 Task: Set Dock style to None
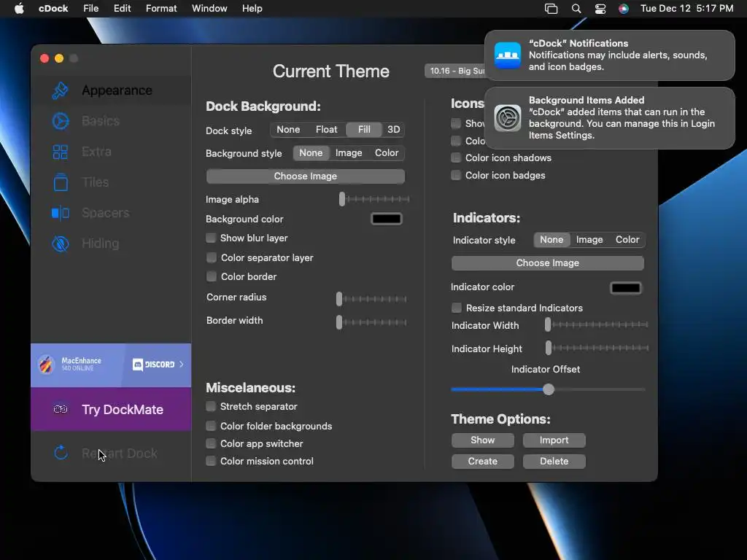point(288,130)
